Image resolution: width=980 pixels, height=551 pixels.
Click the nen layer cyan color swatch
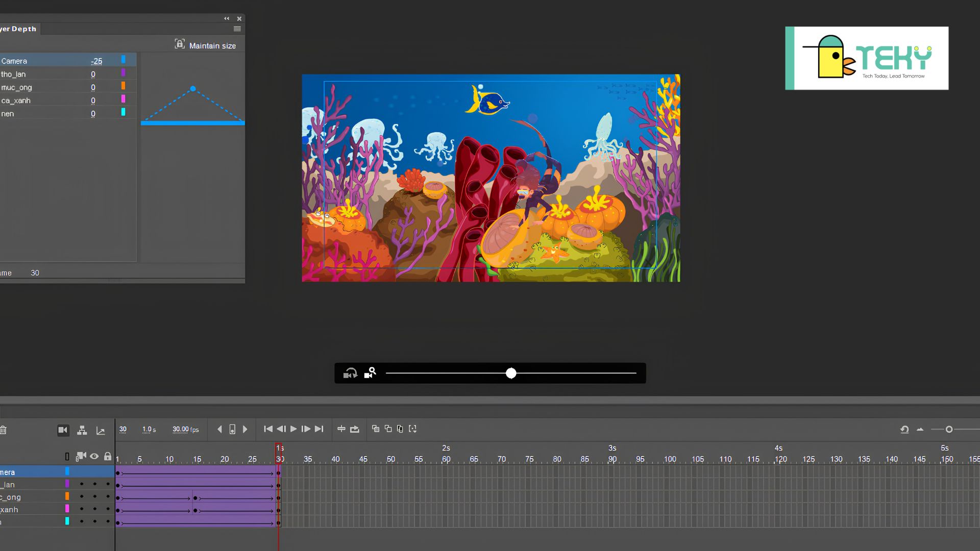point(123,112)
